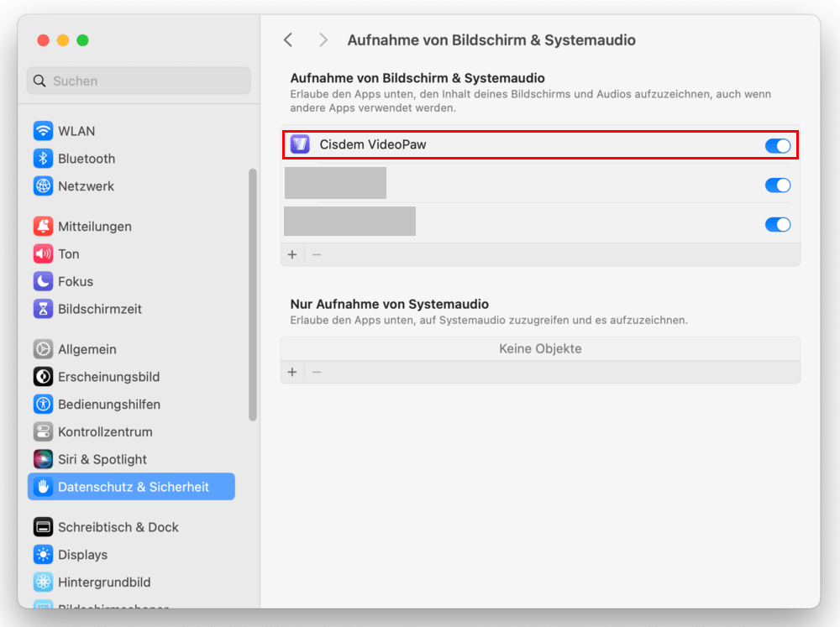Select WLAN in the sidebar
840x627 pixels.
131,131
